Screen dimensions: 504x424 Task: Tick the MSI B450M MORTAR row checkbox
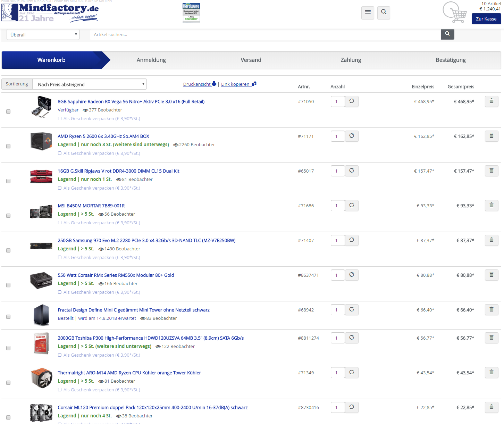coord(8,216)
